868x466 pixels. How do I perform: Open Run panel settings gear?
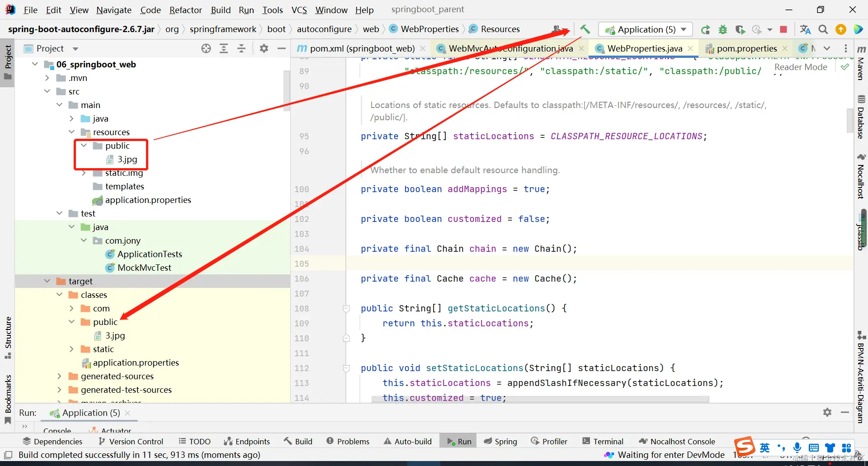(x=827, y=412)
